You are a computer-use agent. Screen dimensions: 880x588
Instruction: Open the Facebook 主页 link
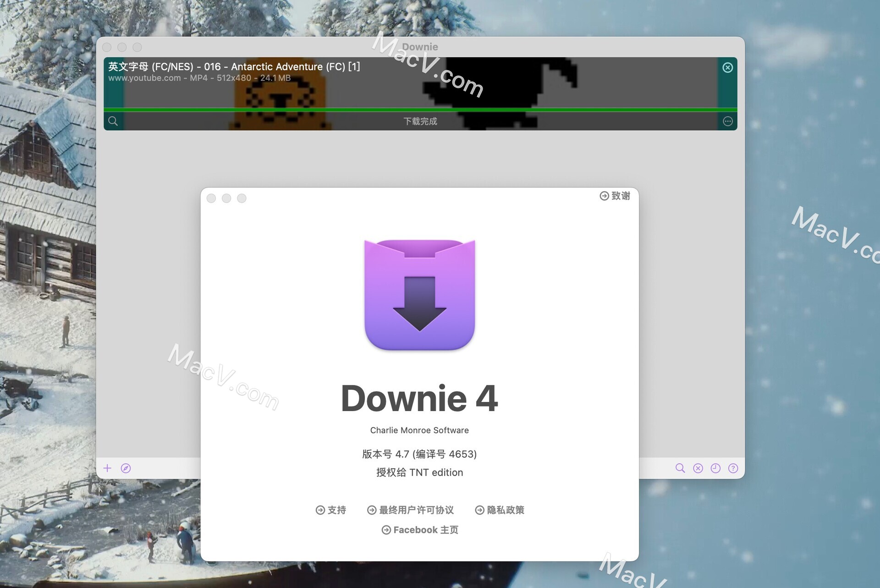click(420, 530)
